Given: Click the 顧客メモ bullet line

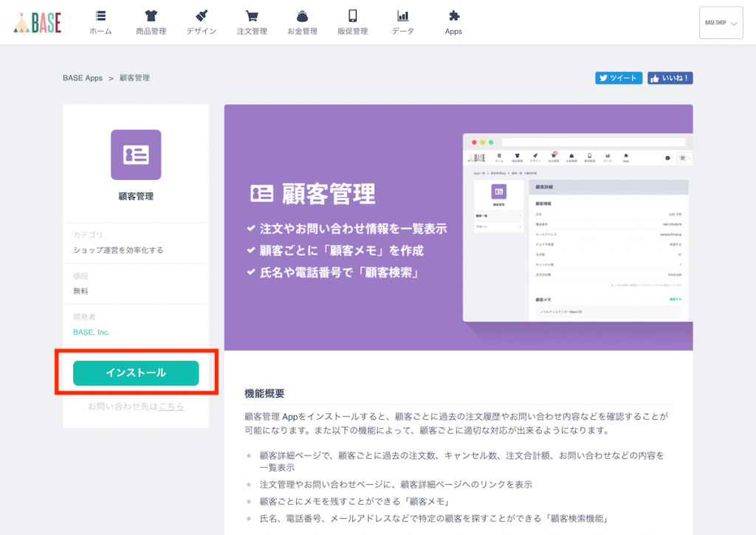Looking at the screenshot, I should [355, 502].
